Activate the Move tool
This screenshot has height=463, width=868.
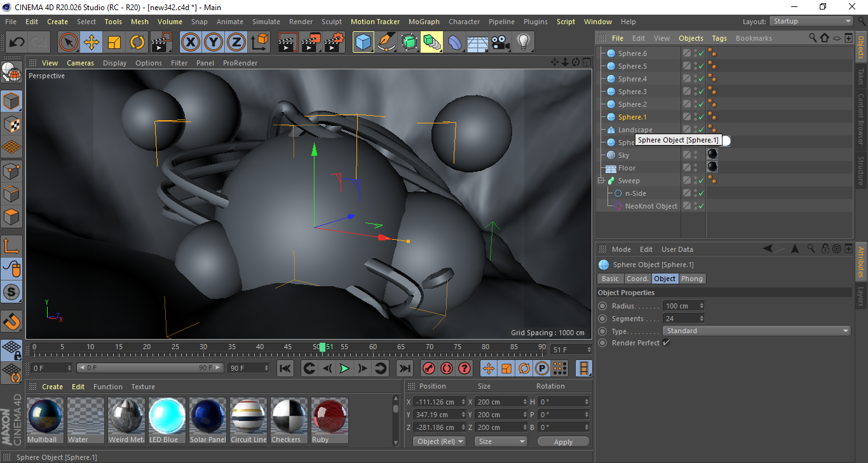tap(92, 43)
